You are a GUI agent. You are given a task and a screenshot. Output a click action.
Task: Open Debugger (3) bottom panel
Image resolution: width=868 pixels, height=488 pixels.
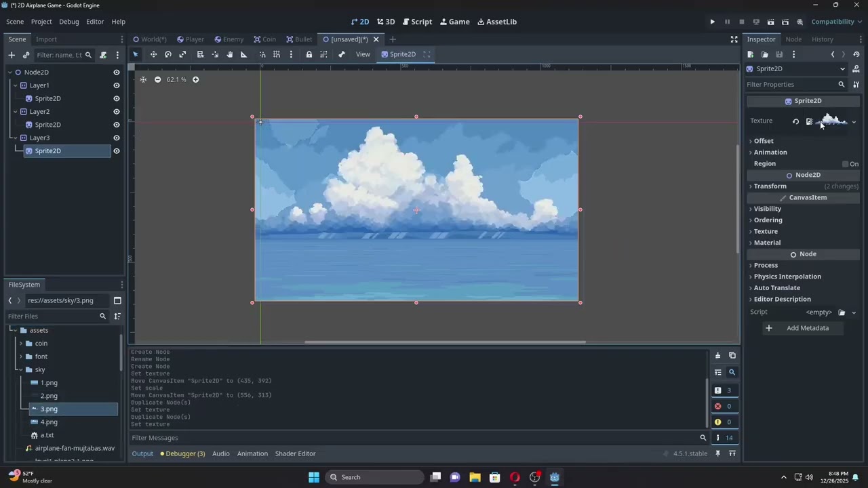click(x=182, y=453)
